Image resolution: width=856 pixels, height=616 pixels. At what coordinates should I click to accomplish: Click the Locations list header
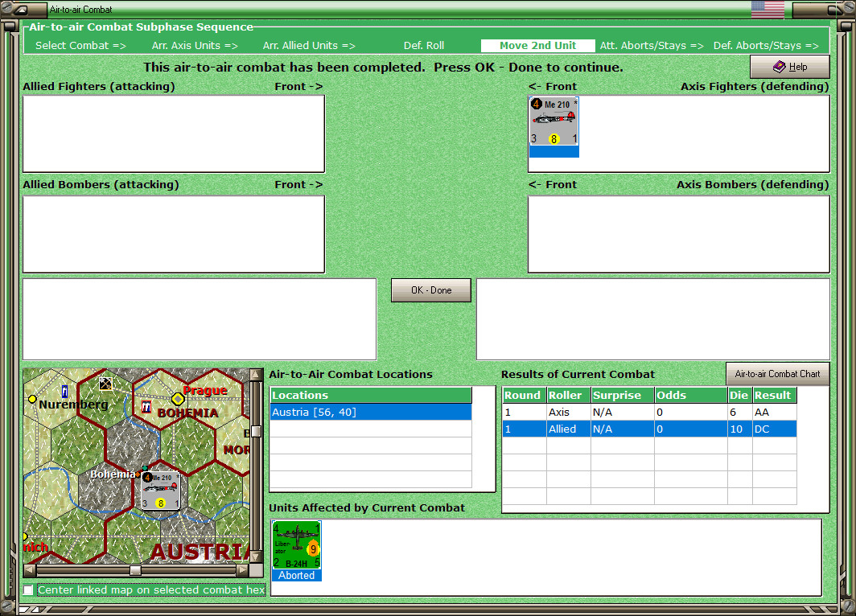pyautogui.click(x=371, y=395)
